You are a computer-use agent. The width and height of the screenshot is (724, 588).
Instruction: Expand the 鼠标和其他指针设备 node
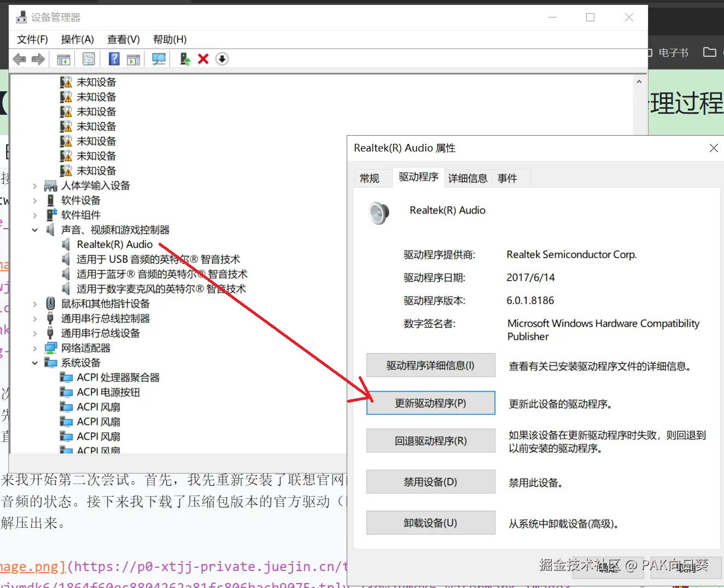tap(34, 304)
